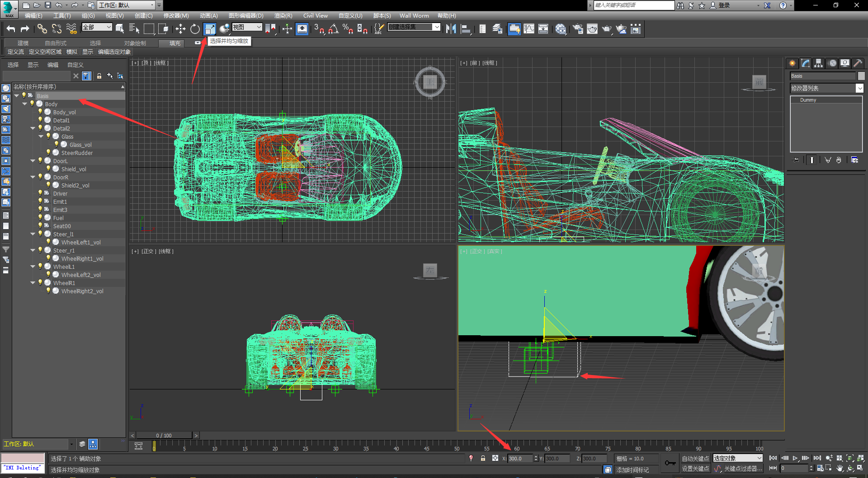Screen dimensions: 868x478
Task: Click the Render Setup teapot icon
Action: [x=577, y=29]
